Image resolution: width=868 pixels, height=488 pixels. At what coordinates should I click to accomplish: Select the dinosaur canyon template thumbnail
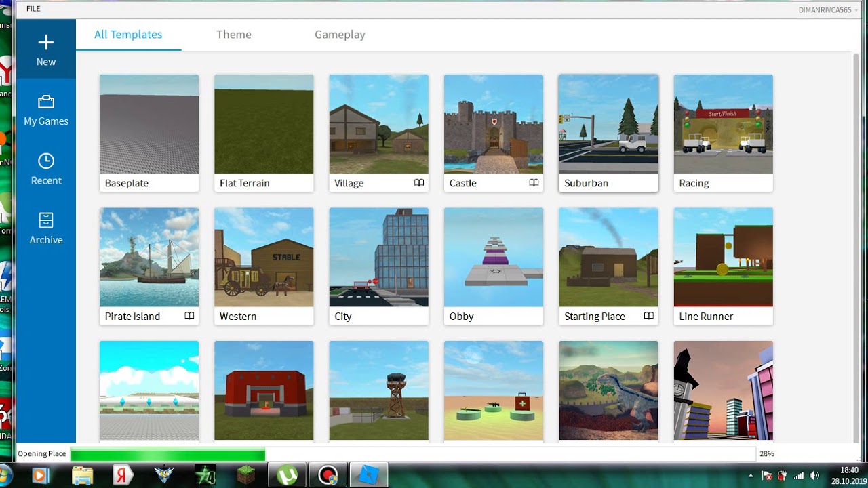pyautogui.click(x=608, y=391)
